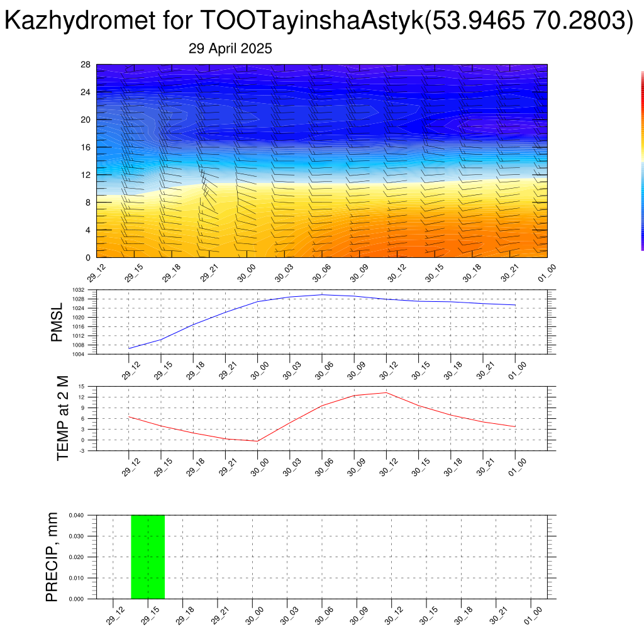Click the 0.000 tick on precipitation axis
Viewport: 644px width, 644px height.
(76, 599)
